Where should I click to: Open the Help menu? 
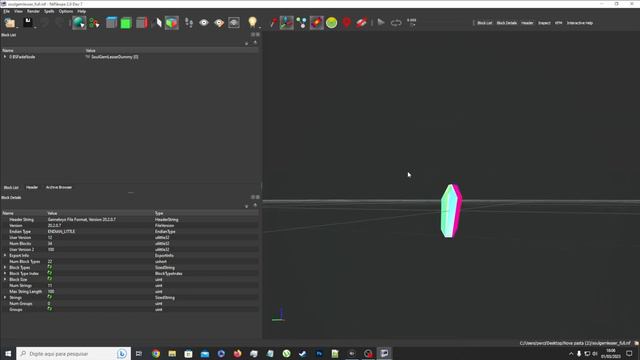tap(82, 11)
